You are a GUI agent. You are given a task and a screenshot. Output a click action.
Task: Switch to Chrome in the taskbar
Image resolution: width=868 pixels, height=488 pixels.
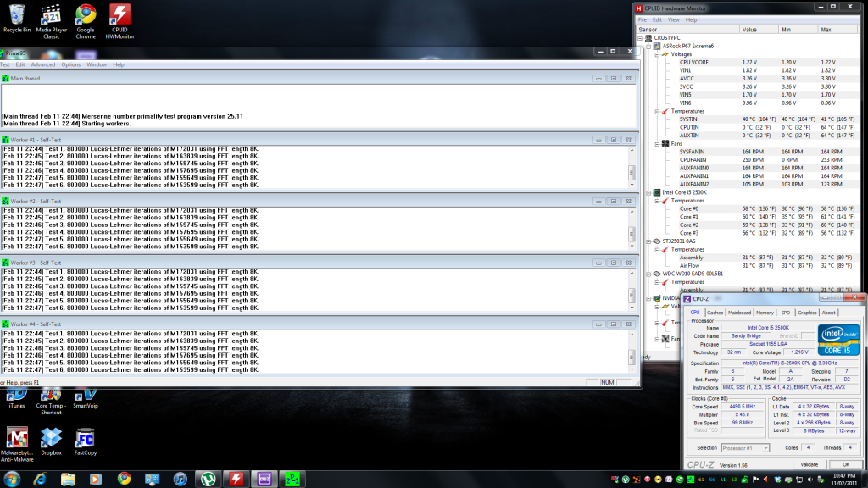point(124,480)
